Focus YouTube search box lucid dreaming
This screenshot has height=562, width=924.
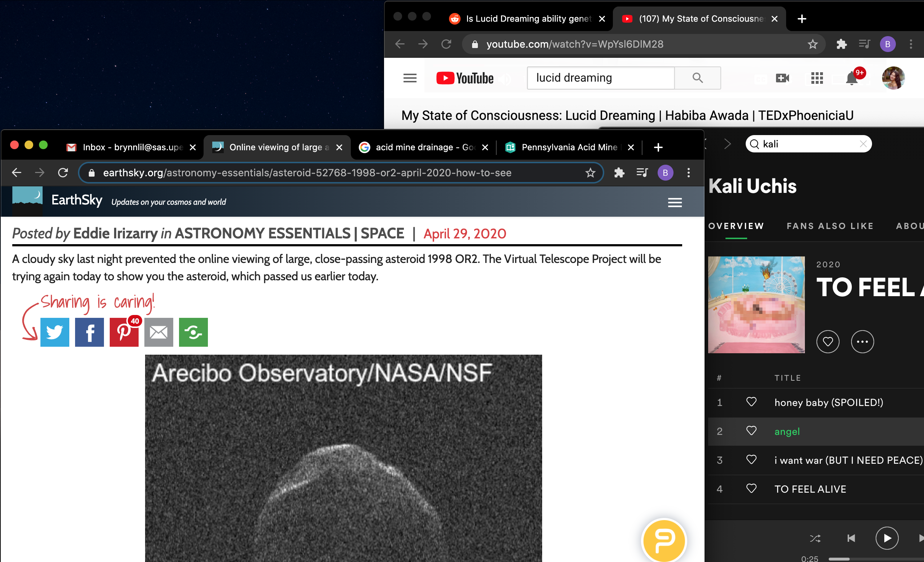(600, 78)
